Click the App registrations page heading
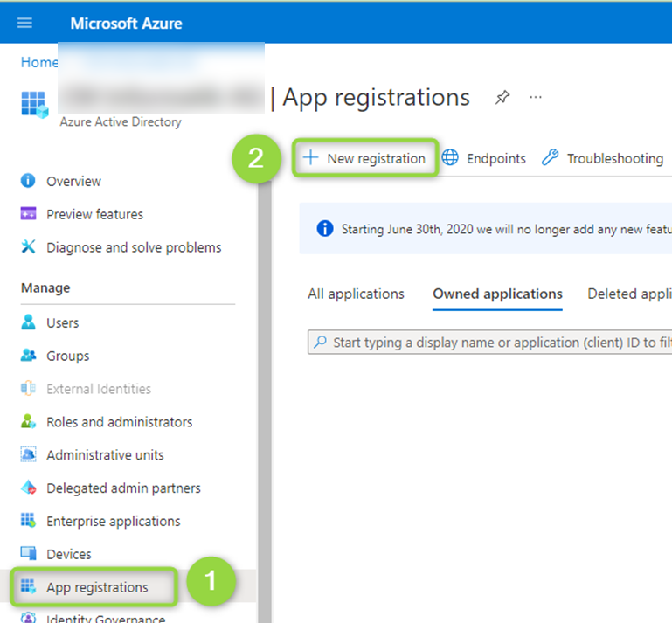The width and height of the screenshot is (672, 623). coord(376,98)
